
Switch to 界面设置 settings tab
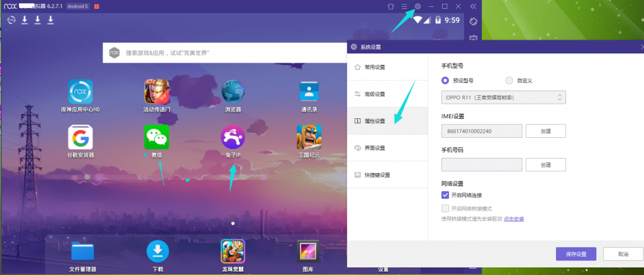point(387,148)
